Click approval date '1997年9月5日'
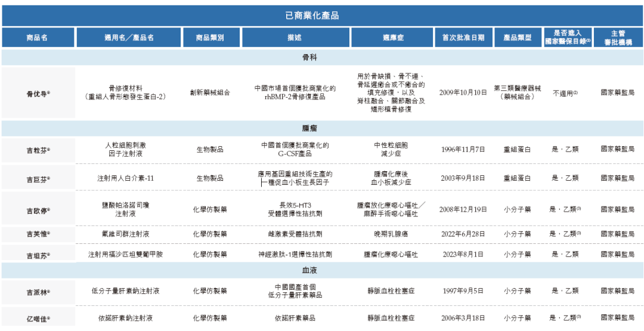 [x=463, y=291]
